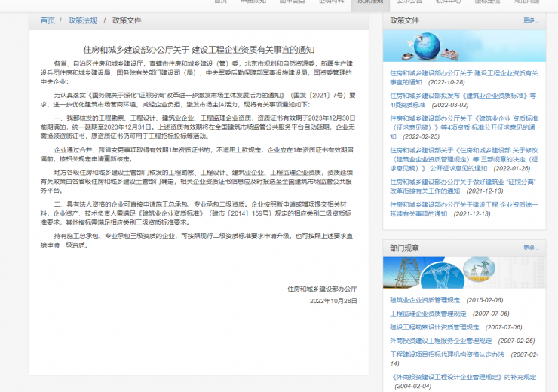Open 拟发布《建筑业企业资质标准》等4项资质标准 link

tap(463, 100)
